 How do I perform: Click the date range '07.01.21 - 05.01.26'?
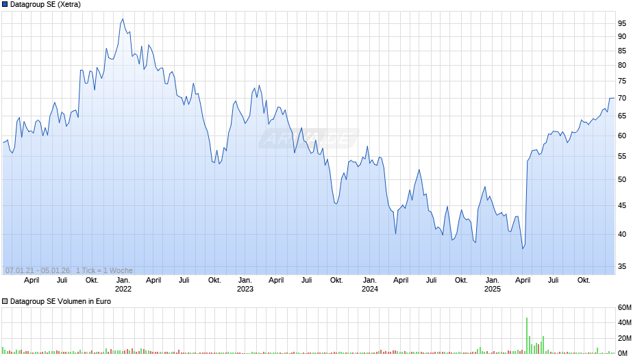(x=38, y=270)
